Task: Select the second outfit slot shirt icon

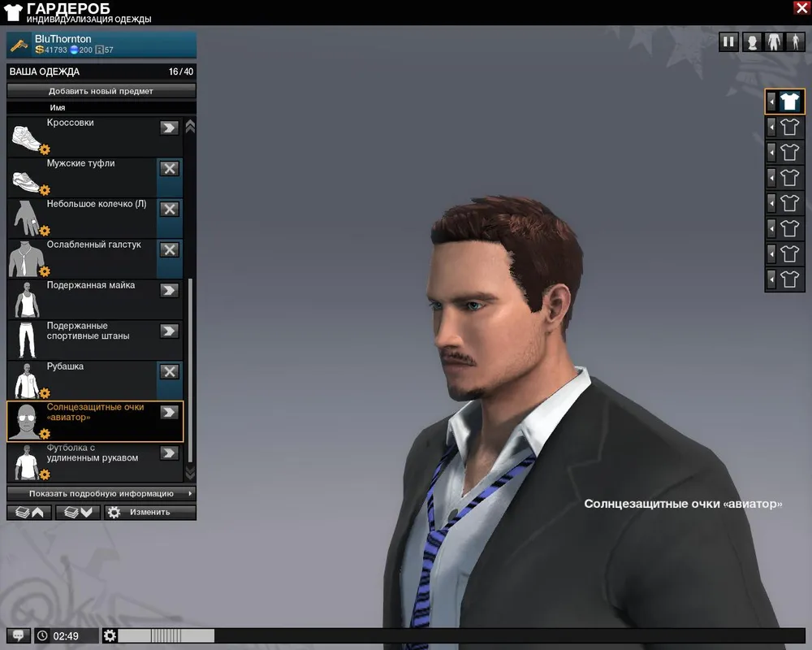Action: (790, 127)
